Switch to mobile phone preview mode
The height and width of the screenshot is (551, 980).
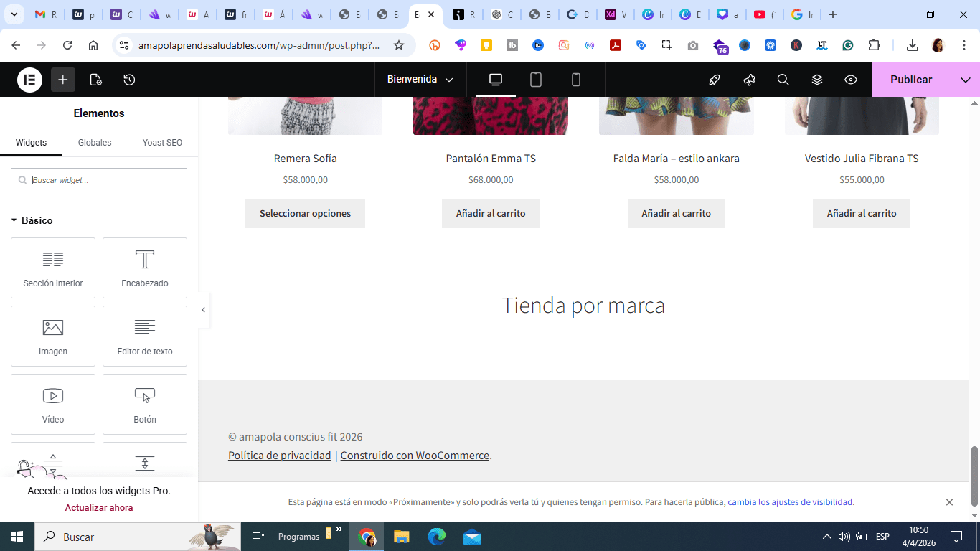tap(576, 80)
